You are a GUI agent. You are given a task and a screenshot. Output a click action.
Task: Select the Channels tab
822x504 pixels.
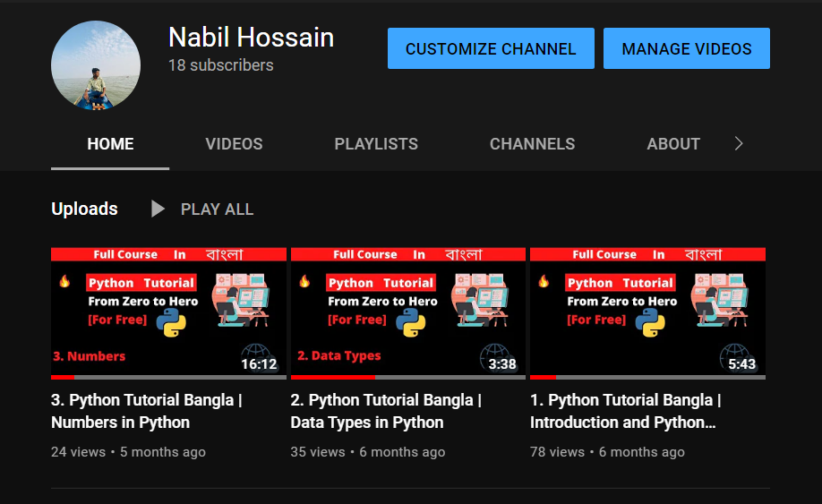click(x=532, y=144)
